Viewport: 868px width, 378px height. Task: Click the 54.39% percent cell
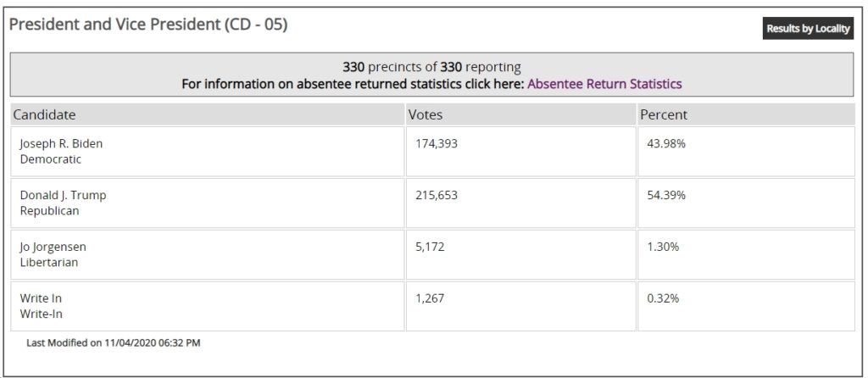pos(746,203)
